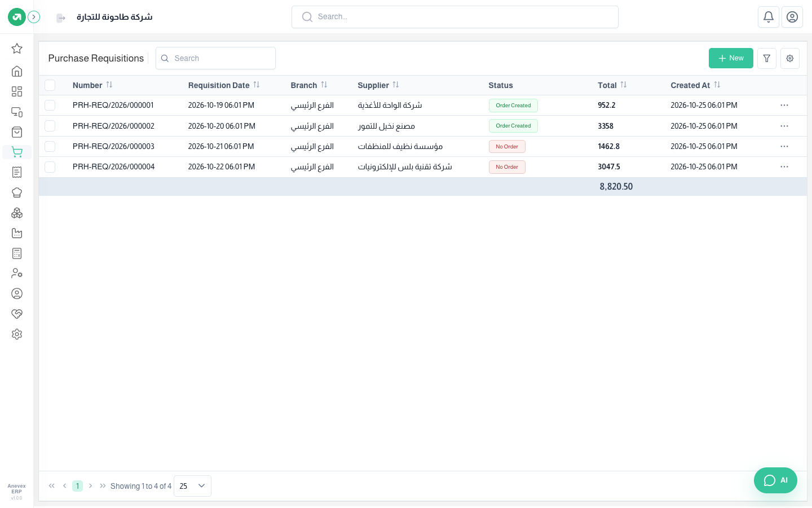Check the row PRH-REQ/2026/000003
Viewport: 812px width, 508px height.
tap(50, 146)
